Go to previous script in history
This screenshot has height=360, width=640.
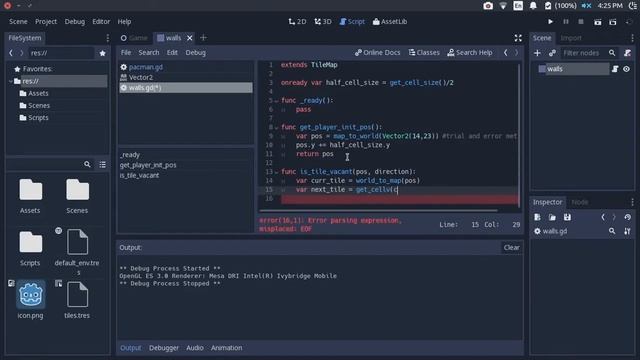click(505, 53)
